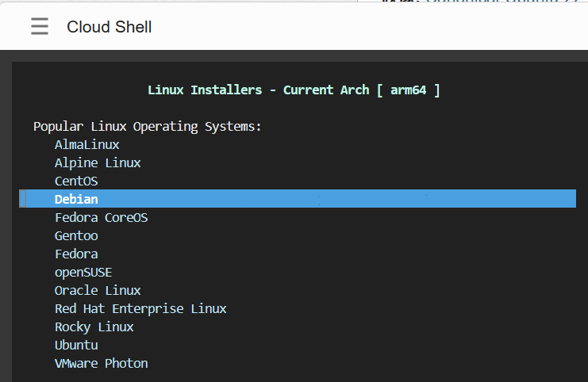The image size is (588, 382).
Task: Select the VMware Photon entry
Action: (101, 363)
